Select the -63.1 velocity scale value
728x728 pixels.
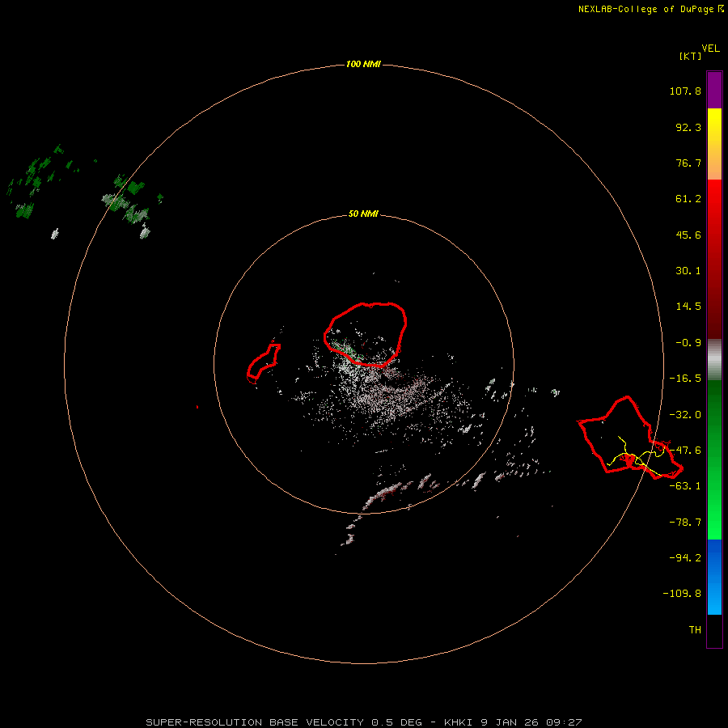click(685, 486)
